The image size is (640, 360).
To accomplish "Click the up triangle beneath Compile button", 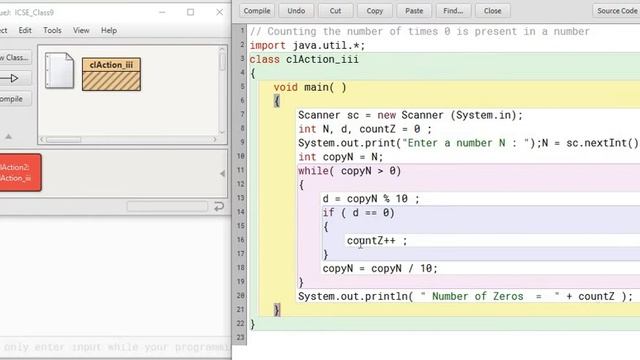I will click(9, 136).
